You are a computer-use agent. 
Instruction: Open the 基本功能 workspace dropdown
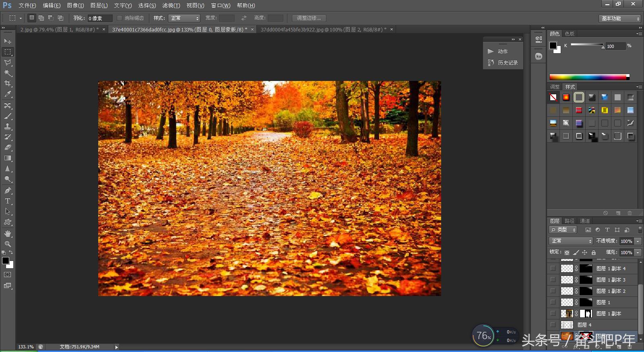click(x=619, y=19)
